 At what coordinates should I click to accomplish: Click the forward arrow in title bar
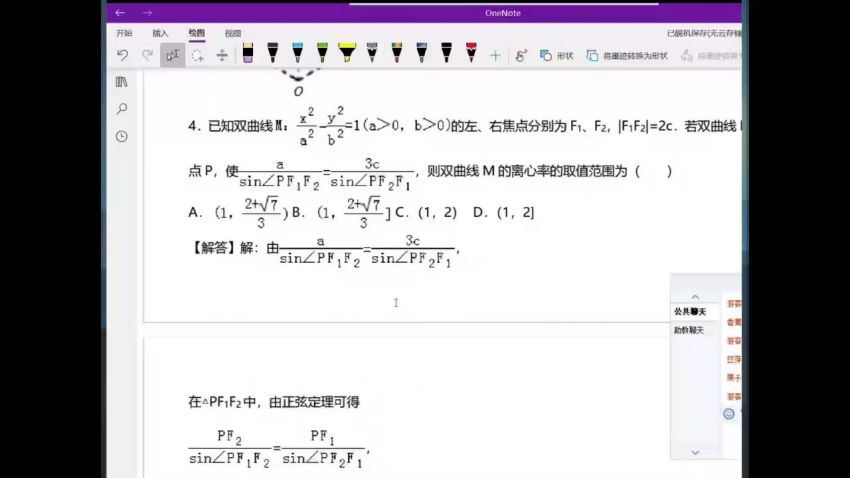[147, 12]
